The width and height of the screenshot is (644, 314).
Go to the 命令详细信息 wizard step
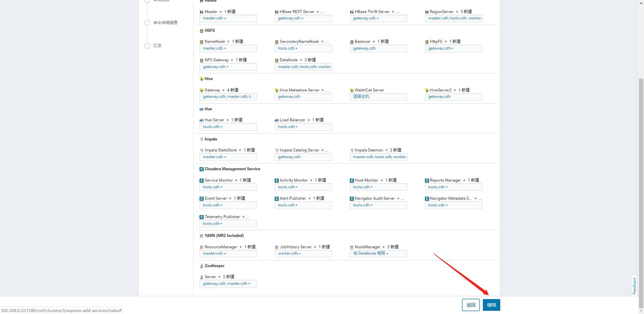165,23
